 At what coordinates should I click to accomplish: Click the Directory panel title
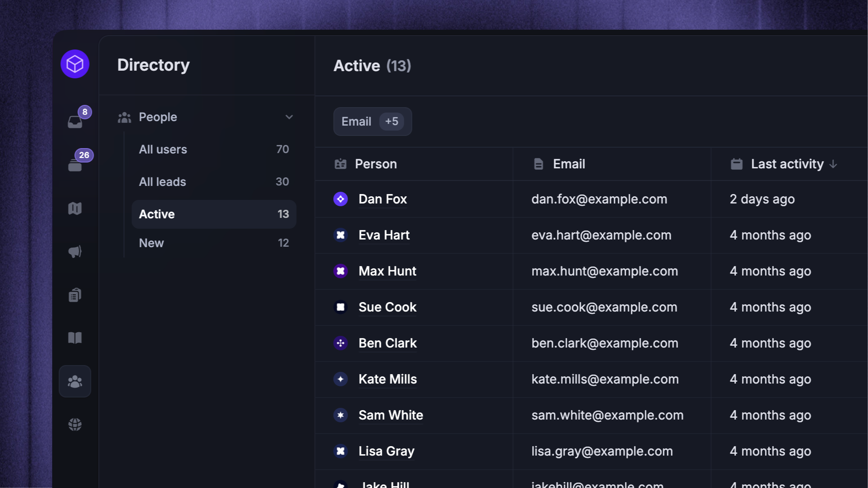point(154,65)
